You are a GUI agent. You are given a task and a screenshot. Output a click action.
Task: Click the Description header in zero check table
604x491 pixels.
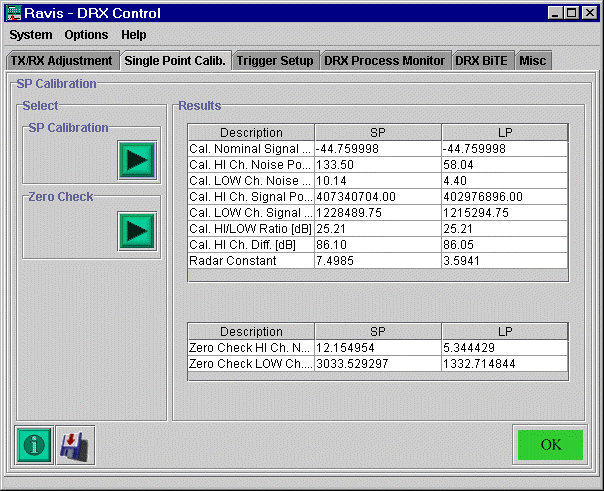(x=251, y=332)
